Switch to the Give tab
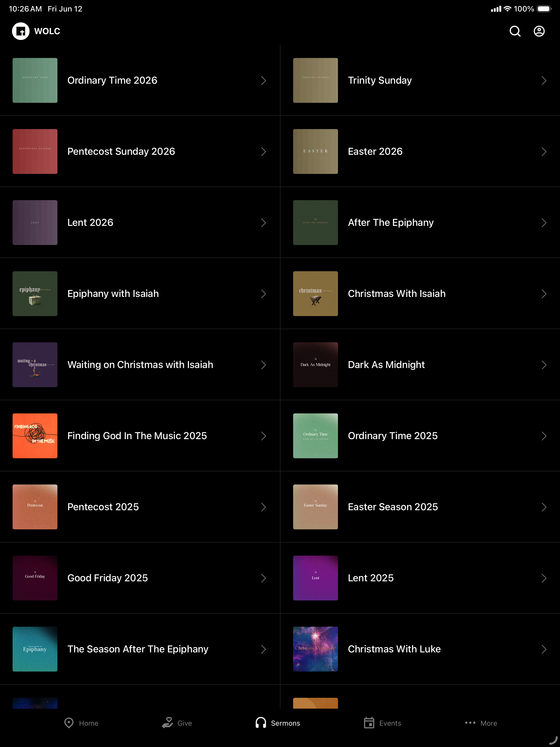Screen dimensions: 560x747 (177, 723)
